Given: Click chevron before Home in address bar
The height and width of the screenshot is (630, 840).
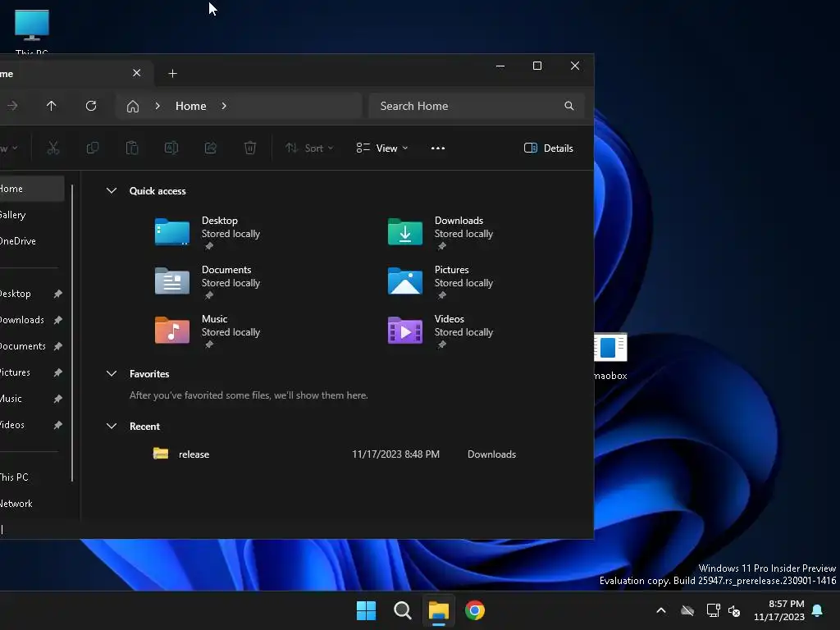Looking at the screenshot, I should (157, 106).
